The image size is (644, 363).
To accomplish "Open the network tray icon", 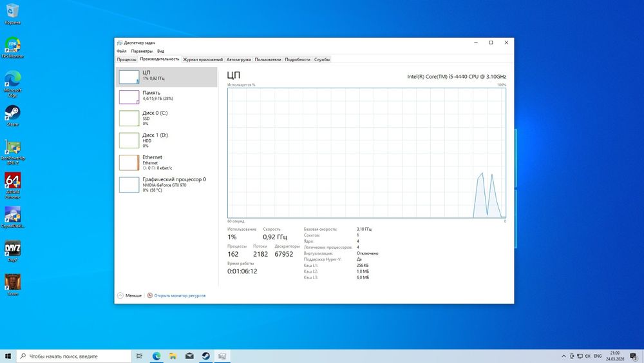I will (580, 356).
